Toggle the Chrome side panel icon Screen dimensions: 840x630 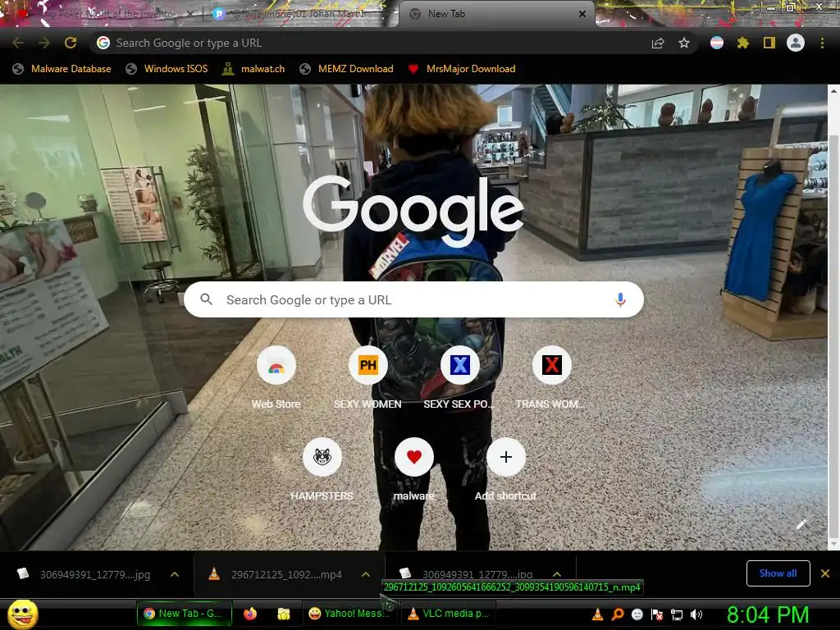coord(769,43)
